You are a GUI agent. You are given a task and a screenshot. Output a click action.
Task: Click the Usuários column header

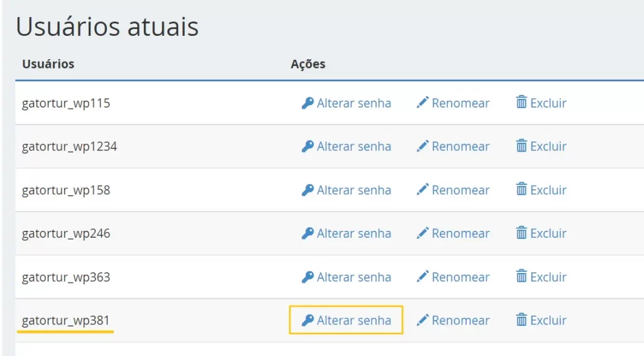pos(48,64)
